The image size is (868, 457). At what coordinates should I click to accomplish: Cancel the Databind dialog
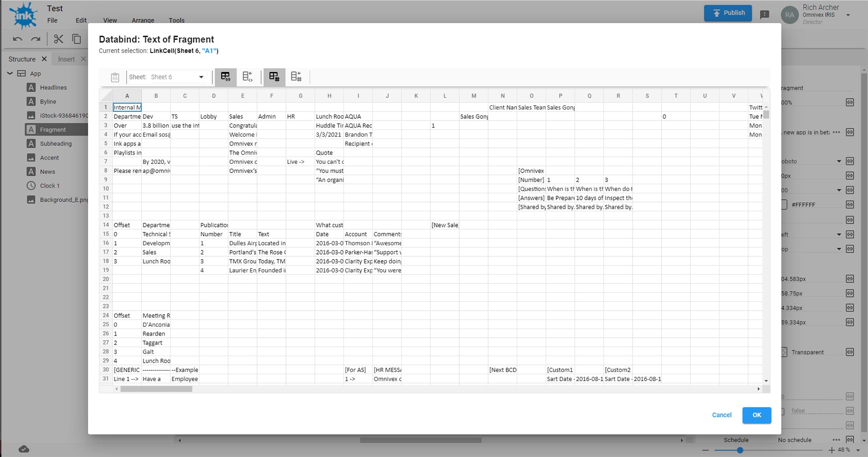[721, 415]
